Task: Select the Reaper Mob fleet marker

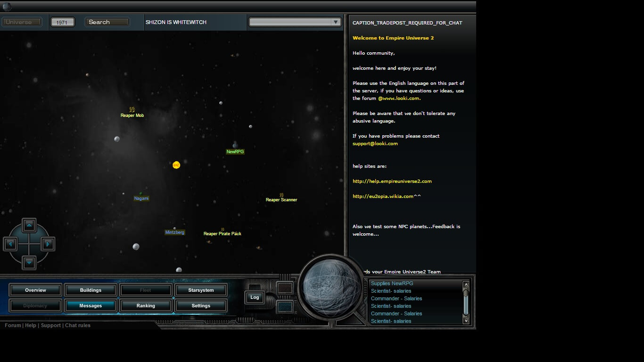Action: click(132, 110)
